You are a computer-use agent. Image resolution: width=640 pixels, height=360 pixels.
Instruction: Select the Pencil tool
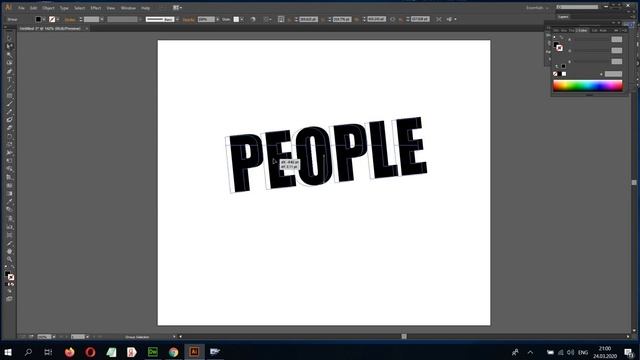pyautogui.click(x=9, y=112)
